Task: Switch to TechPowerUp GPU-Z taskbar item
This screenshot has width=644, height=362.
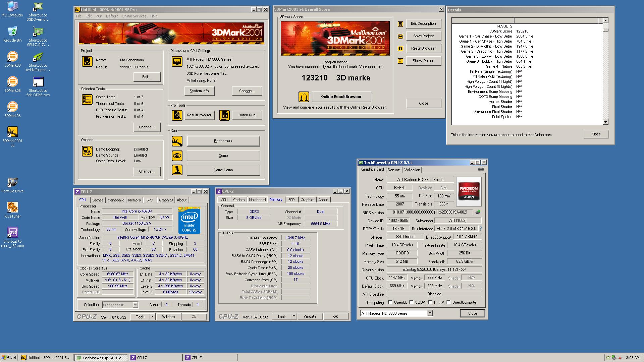Action: [x=101, y=358]
